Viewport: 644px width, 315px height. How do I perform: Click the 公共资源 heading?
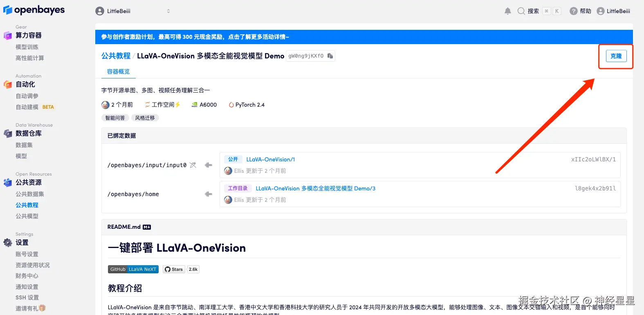[29, 182]
